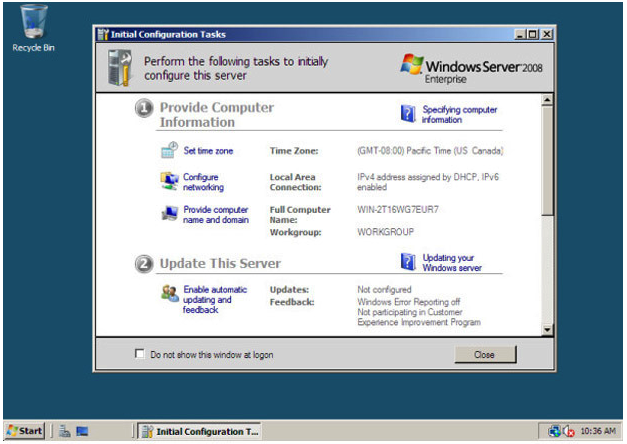Open Updating your Windows server help link
This screenshot has width=627, height=444.
452,263
